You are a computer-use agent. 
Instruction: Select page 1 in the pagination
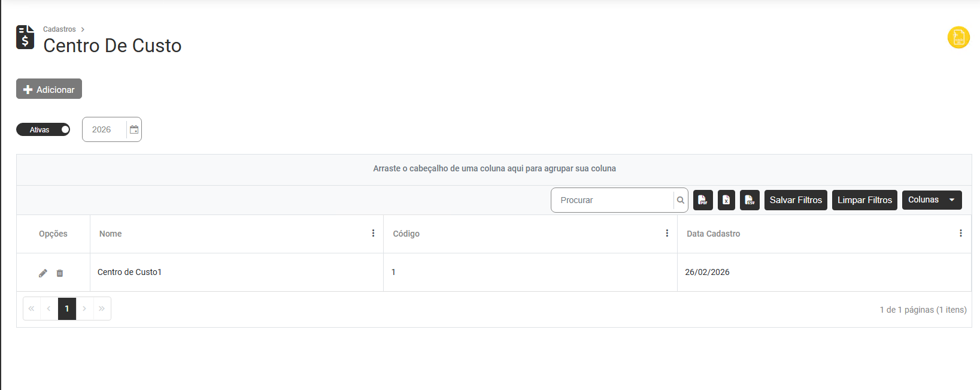click(67, 309)
